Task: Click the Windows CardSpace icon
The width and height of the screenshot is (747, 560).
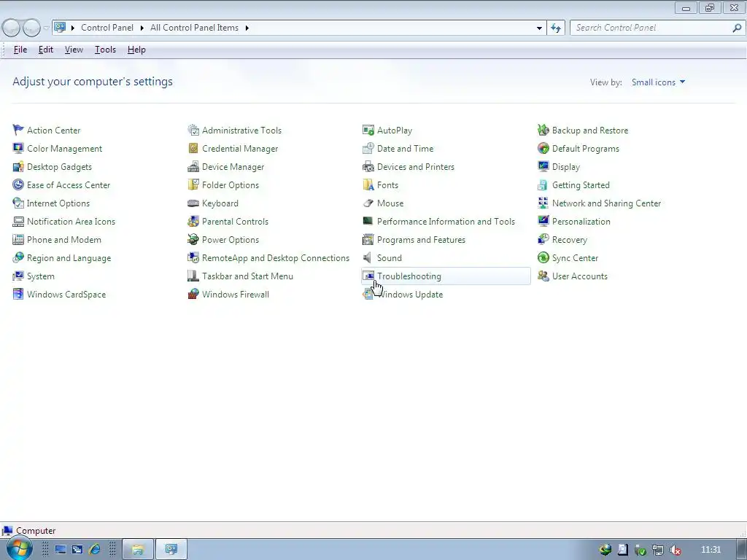Action: (x=18, y=295)
